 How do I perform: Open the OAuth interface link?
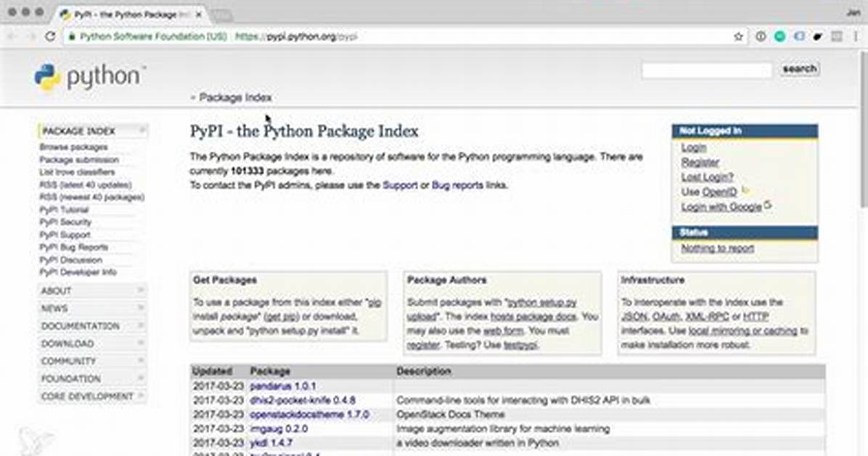point(666,317)
